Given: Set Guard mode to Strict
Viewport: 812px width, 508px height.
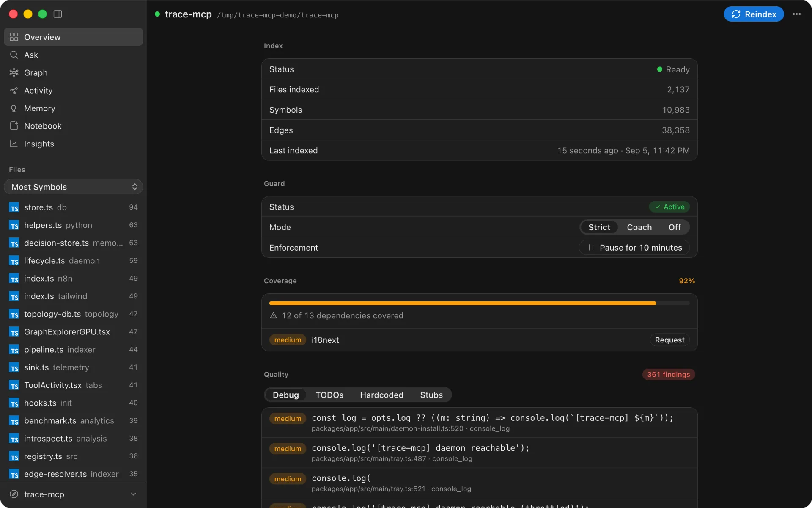Looking at the screenshot, I should 599,227.
